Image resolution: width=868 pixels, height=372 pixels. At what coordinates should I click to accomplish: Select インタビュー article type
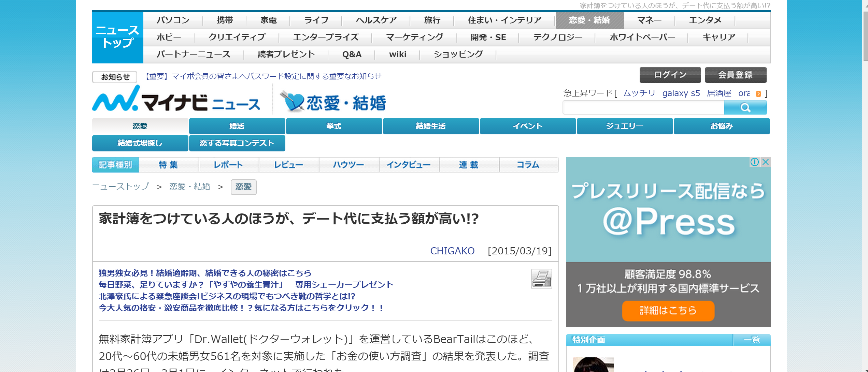(x=409, y=165)
